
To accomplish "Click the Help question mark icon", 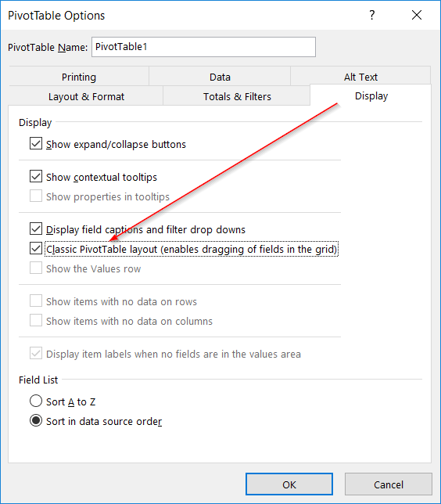I will point(372,15).
